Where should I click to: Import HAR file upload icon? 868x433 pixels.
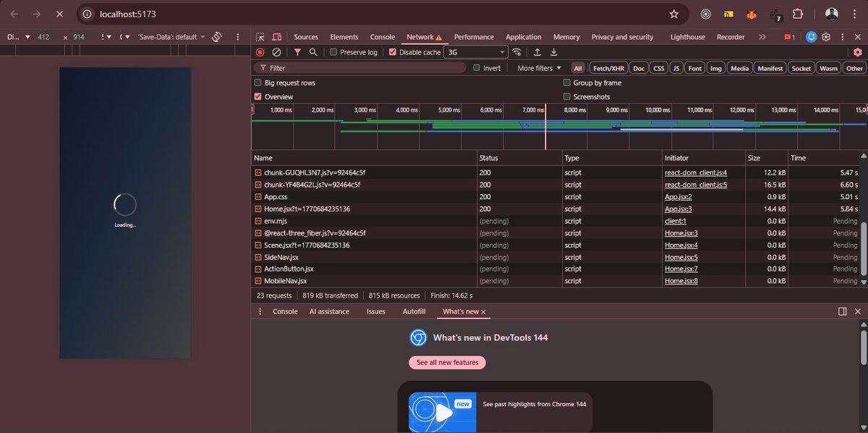(x=537, y=52)
